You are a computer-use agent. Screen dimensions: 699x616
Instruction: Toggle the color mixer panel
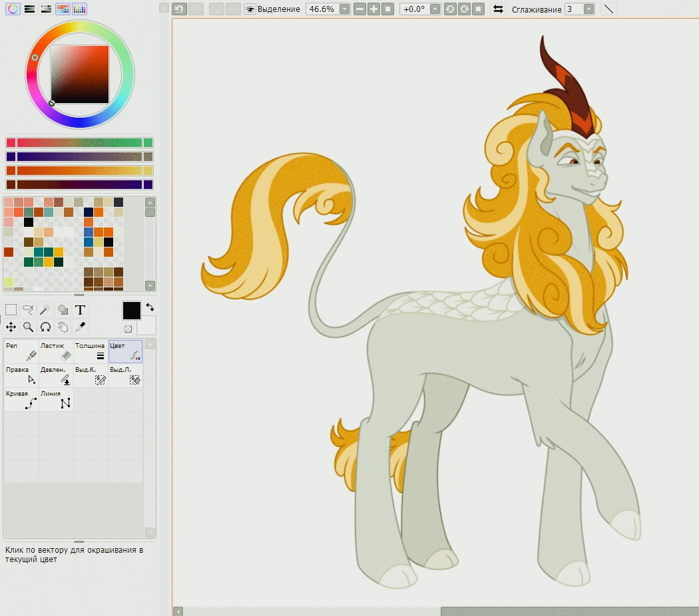pos(63,9)
